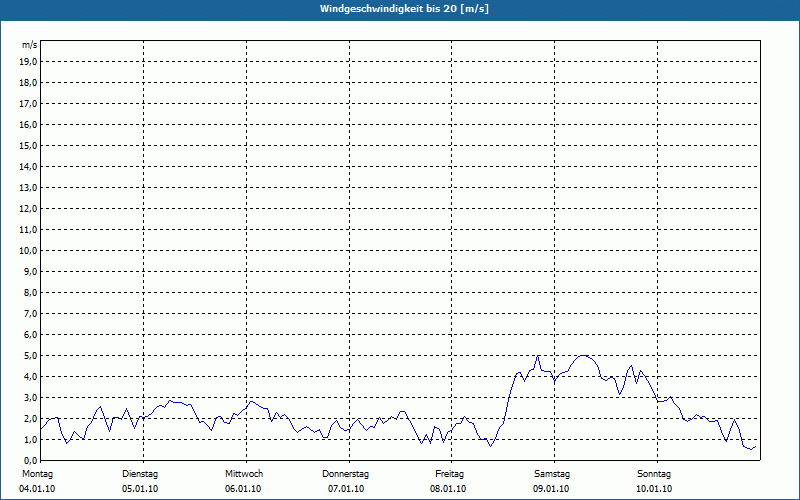Click the 7,0 y-axis value
Image resolution: width=800 pixels, height=500 pixels.
tap(31, 314)
